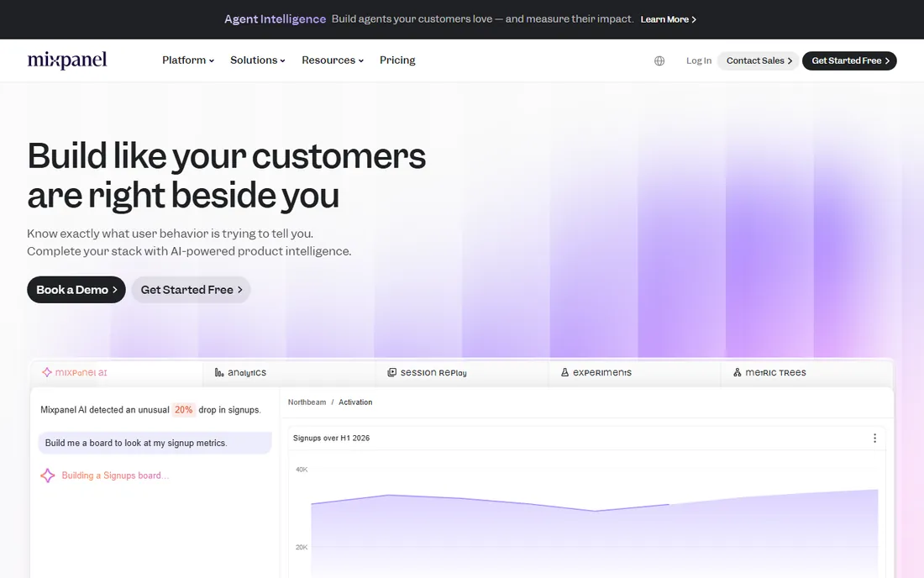The width and height of the screenshot is (924, 578).
Task: Switch to the Metric Trees tab
Action: [806, 372]
